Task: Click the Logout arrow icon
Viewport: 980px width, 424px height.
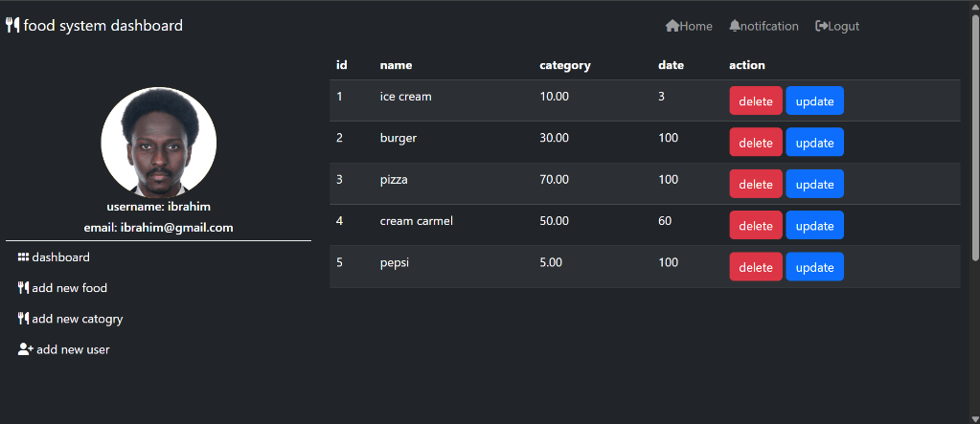Action: [821, 26]
